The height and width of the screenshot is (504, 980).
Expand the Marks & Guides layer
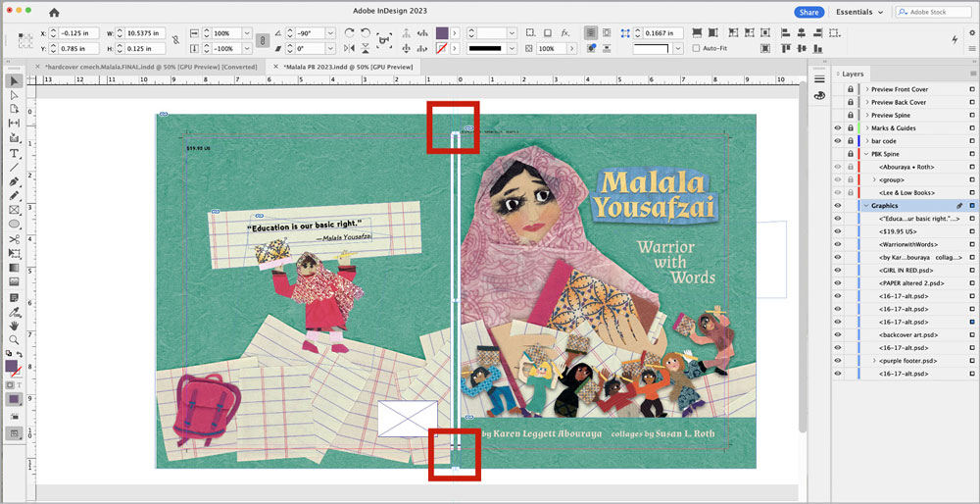(867, 128)
